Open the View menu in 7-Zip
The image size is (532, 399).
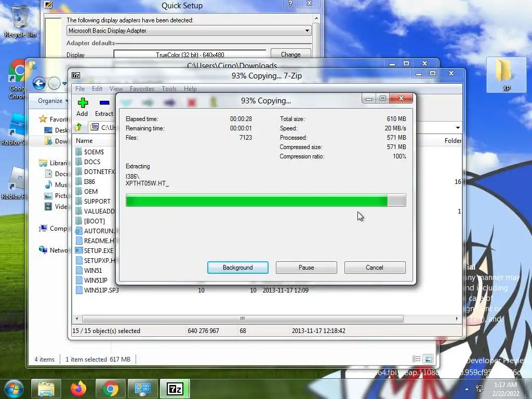pyautogui.click(x=116, y=88)
